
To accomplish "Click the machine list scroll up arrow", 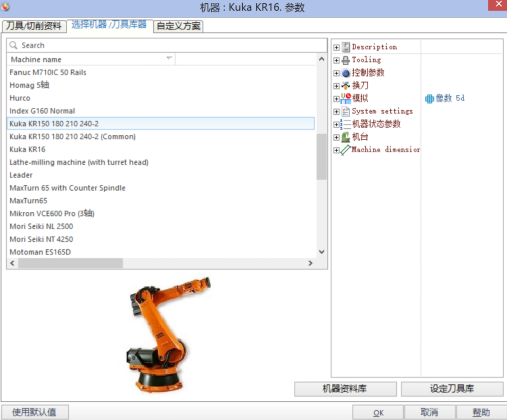I will [321, 59].
